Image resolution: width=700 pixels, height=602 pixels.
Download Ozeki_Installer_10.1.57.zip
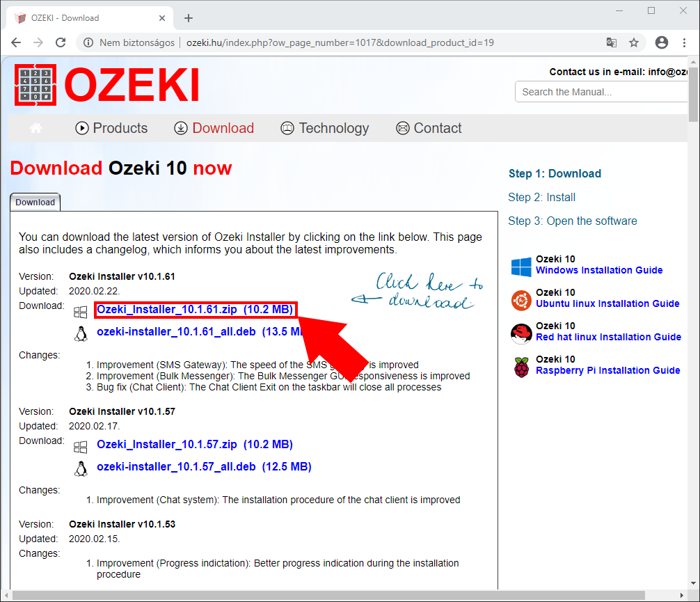(195, 444)
